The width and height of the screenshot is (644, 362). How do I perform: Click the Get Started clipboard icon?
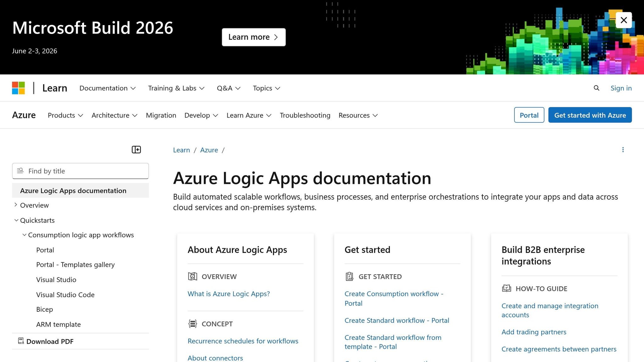pyautogui.click(x=349, y=277)
